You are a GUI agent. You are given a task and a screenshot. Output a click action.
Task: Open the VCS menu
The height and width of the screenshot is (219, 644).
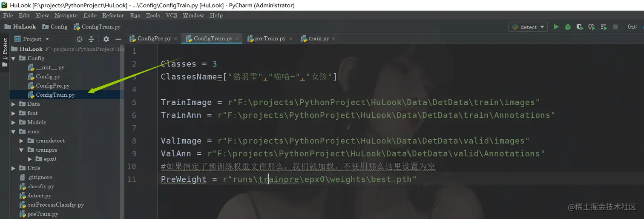[172, 15]
